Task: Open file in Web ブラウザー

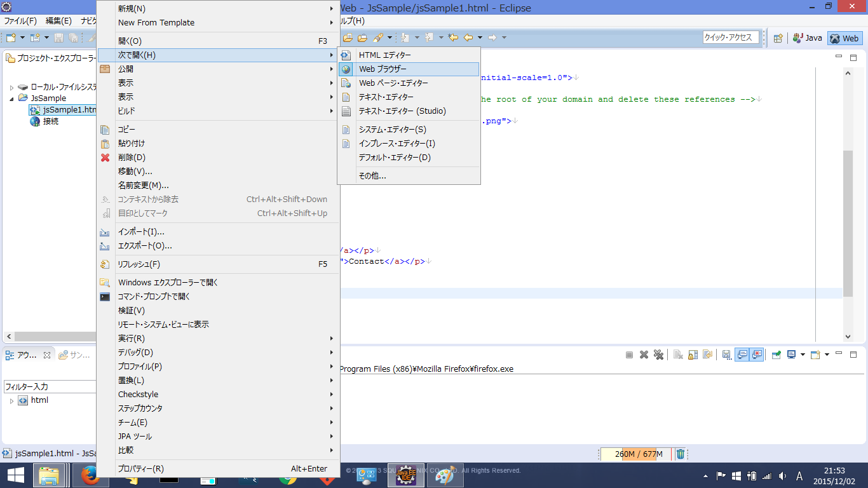Action: (409, 69)
